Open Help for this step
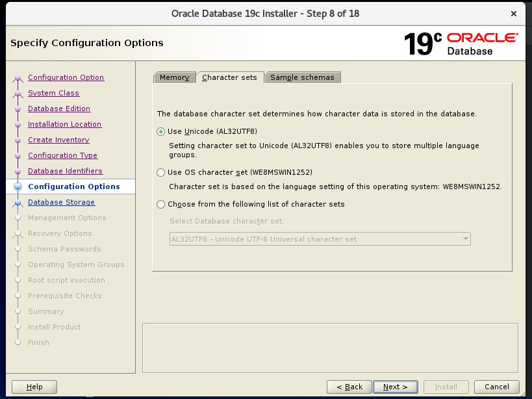Image resolution: width=532 pixels, height=399 pixels. click(x=34, y=387)
